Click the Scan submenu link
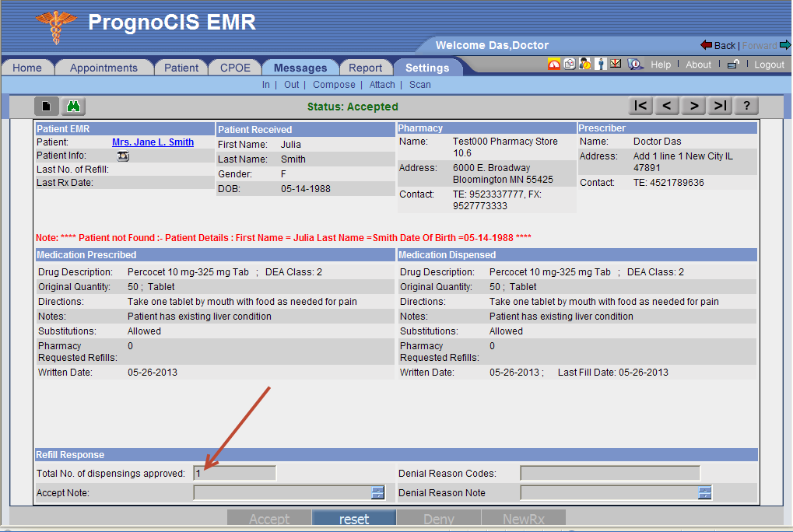 (x=419, y=84)
